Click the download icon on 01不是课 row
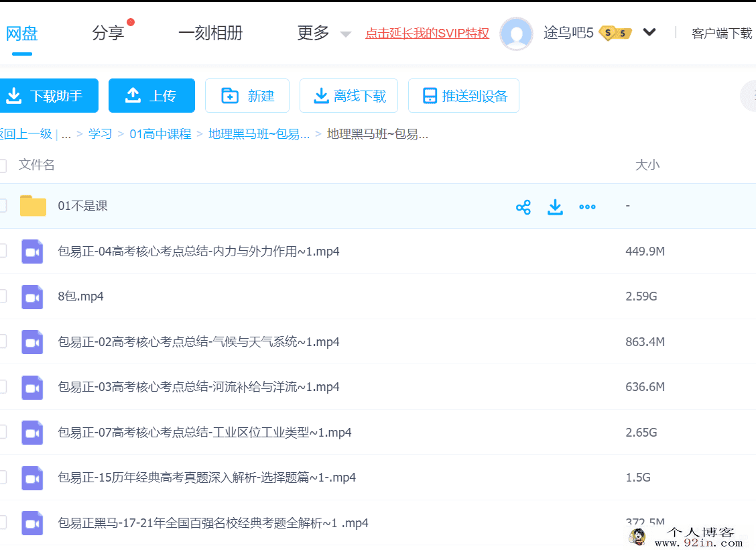This screenshot has width=756, height=552. (555, 207)
